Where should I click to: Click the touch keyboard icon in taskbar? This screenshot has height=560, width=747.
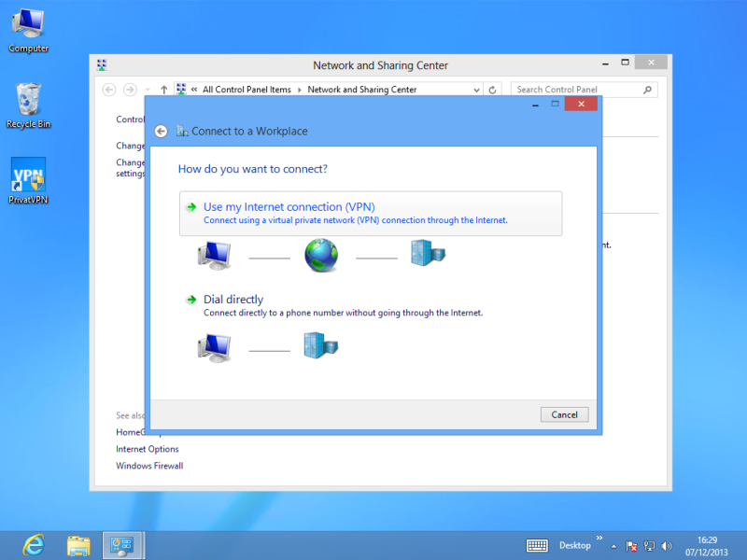pyautogui.click(x=537, y=546)
